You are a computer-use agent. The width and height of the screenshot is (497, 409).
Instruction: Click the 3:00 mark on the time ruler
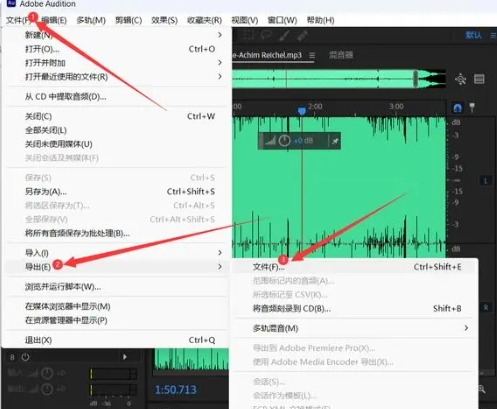click(396, 106)
